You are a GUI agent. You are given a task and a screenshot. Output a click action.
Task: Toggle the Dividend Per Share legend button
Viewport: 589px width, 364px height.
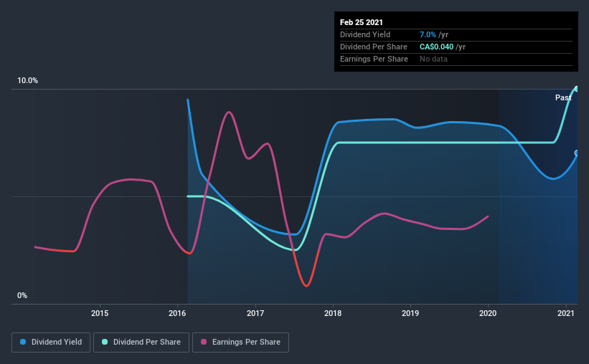pos(141,343)
